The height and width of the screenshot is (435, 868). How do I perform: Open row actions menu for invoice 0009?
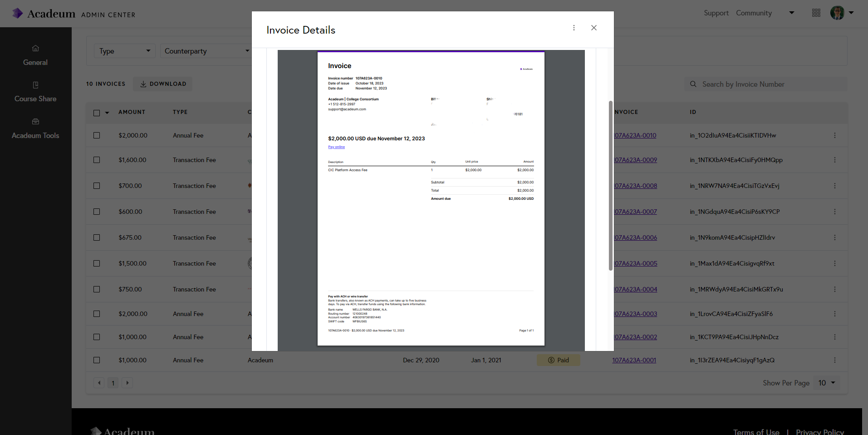(x=834, y=160)
